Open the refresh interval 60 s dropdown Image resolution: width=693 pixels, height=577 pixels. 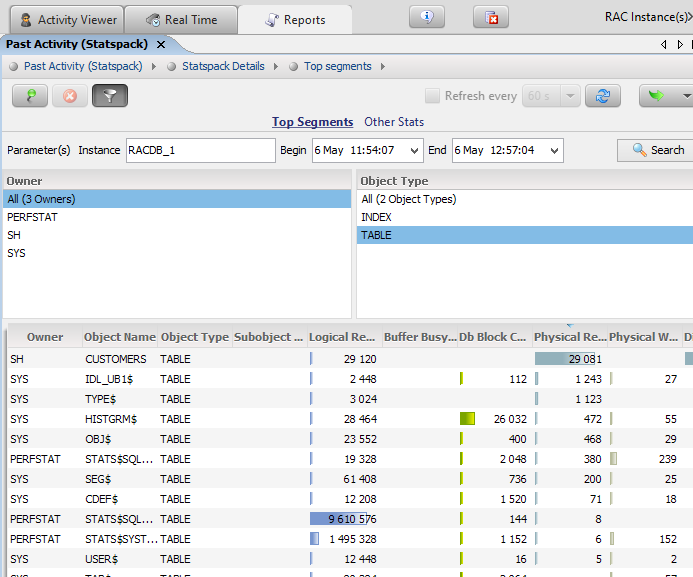pos(570,96)
